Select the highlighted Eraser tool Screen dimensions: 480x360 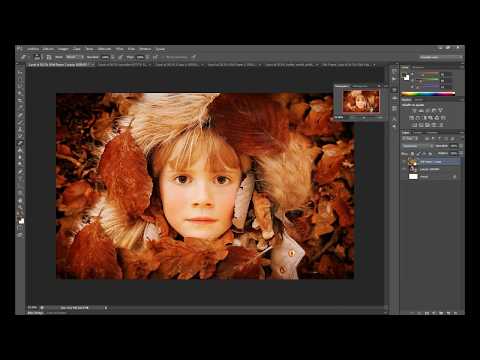tap(20, 143)
